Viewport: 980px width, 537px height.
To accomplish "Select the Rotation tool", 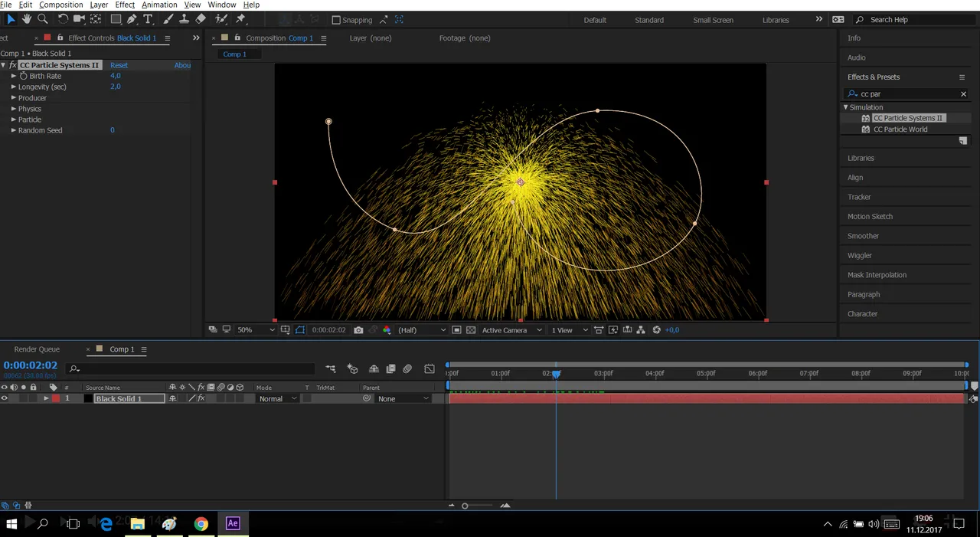I will pos(63,19).
